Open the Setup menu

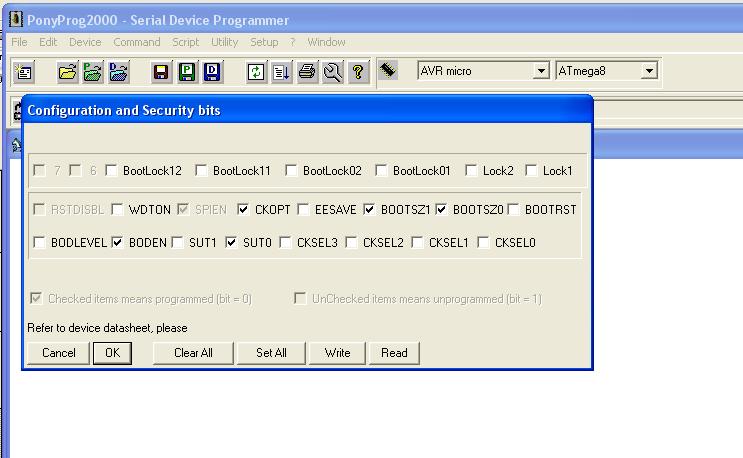264,42
